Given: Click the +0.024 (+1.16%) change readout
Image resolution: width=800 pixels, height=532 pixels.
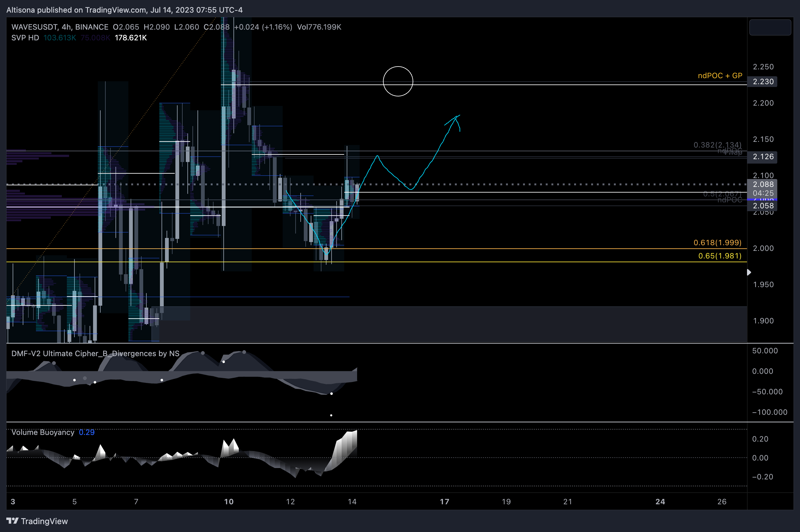Looking at the screenshot, I should [x=263, y=27].
